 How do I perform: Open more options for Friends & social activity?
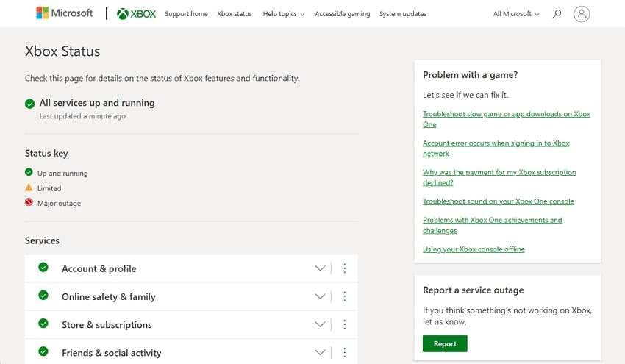(x=344, y=352)
